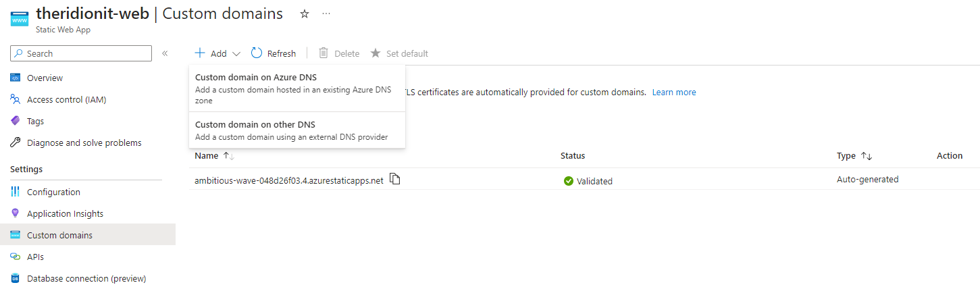Open Database connection (preview)
This screenshot has width=980, height=287.
(88, 278)
